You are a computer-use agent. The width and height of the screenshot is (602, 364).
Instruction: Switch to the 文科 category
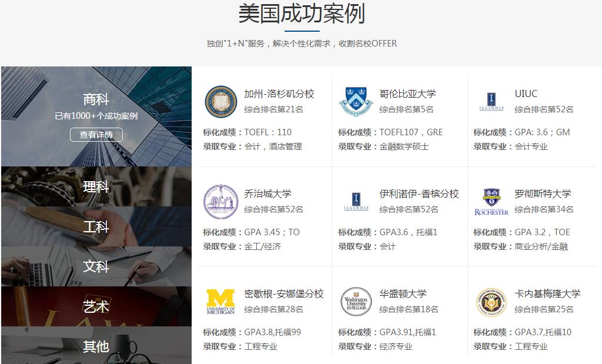pos(96,266)
